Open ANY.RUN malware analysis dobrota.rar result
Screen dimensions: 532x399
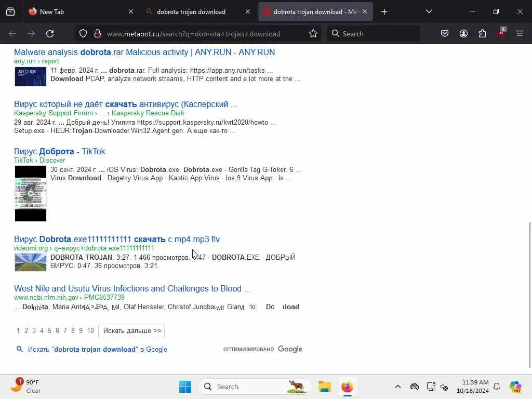[x=144, y=52]
